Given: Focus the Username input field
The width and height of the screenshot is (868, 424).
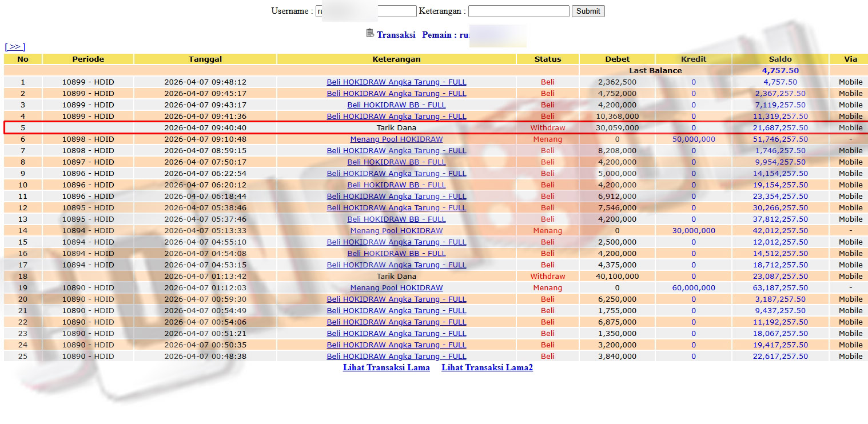Looking at the screenshot, I should point(366,11).
